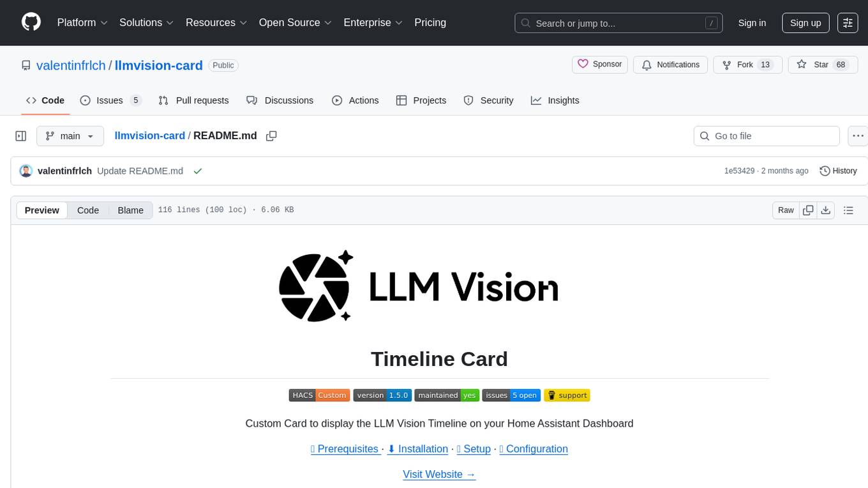Click the Star count 68
Screen dimensions: 868x488
pyautogui.click(x=841, y=65)
